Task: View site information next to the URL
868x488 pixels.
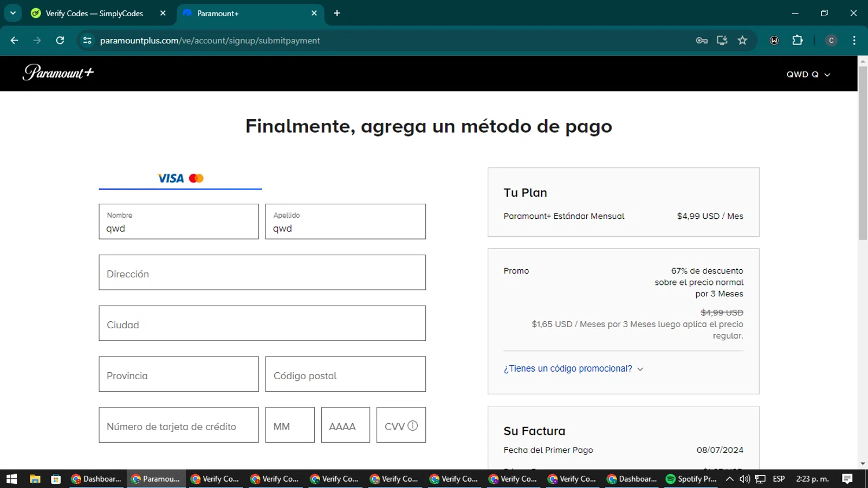Action: click(x=87, y=41)
